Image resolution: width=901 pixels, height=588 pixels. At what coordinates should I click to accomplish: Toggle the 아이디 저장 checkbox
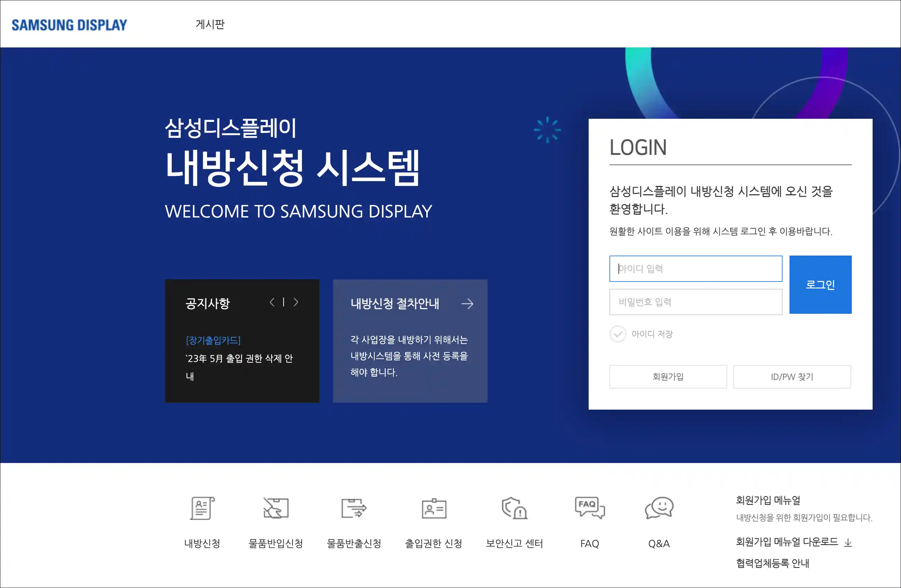(618, 334)
